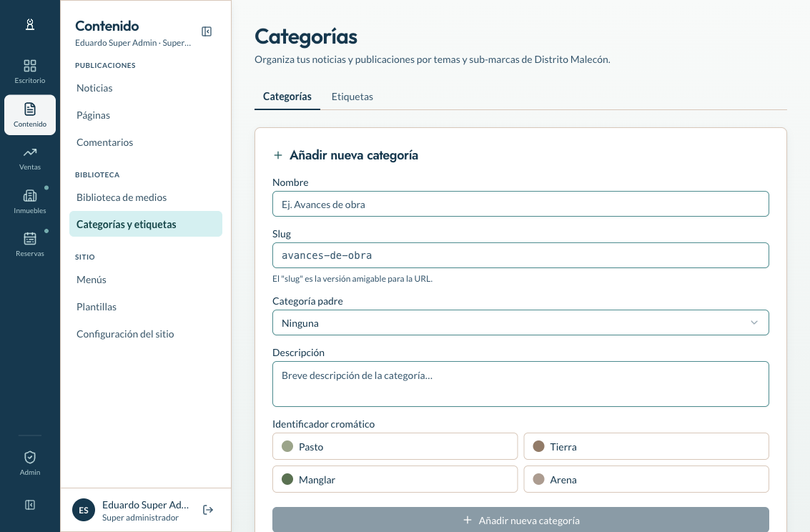This screenshot has height=532, width=810.
Task: Choose the Tierra color identifier
Action: click(x=646, y=446)
